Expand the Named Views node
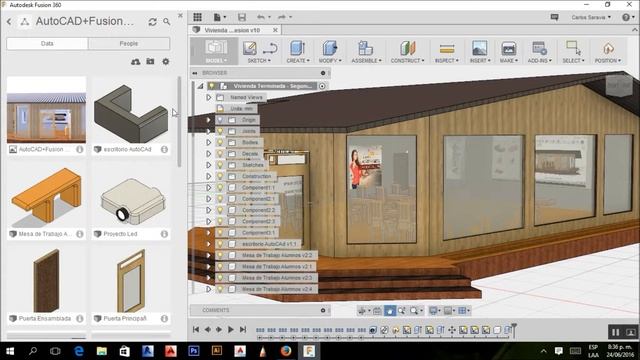This screenshot has width=640, height=360. [x=209, y=98]
